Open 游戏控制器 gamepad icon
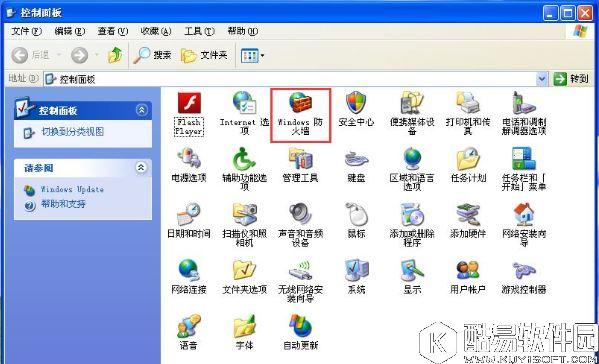Viewport: 599px width, 364px height. (x=524, y=270)
